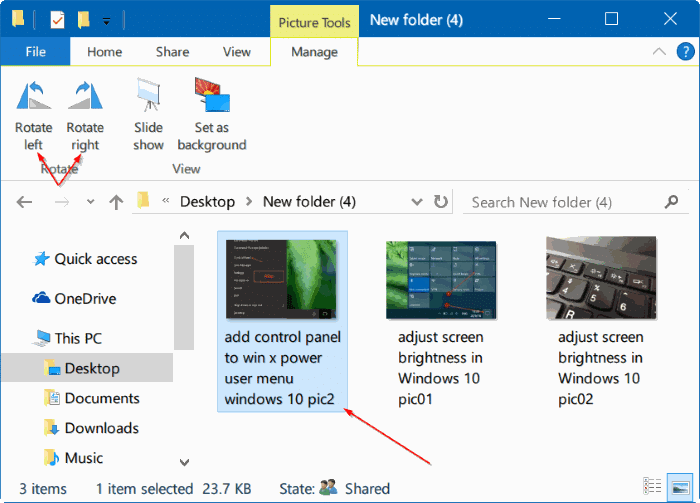The image size is (700, 503).
Task: Switch to Details view in status bar
Action: (652, 486)
